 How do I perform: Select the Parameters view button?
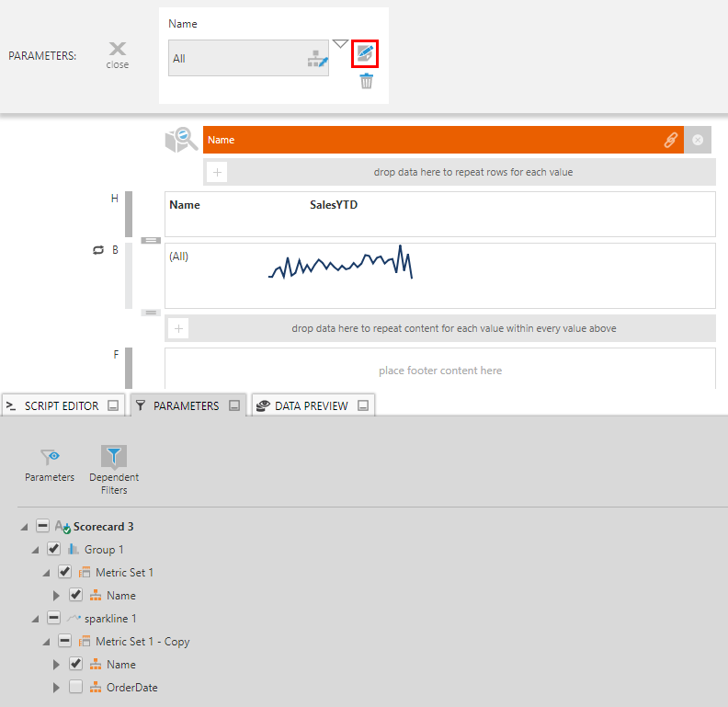click(x=50, y=465)
